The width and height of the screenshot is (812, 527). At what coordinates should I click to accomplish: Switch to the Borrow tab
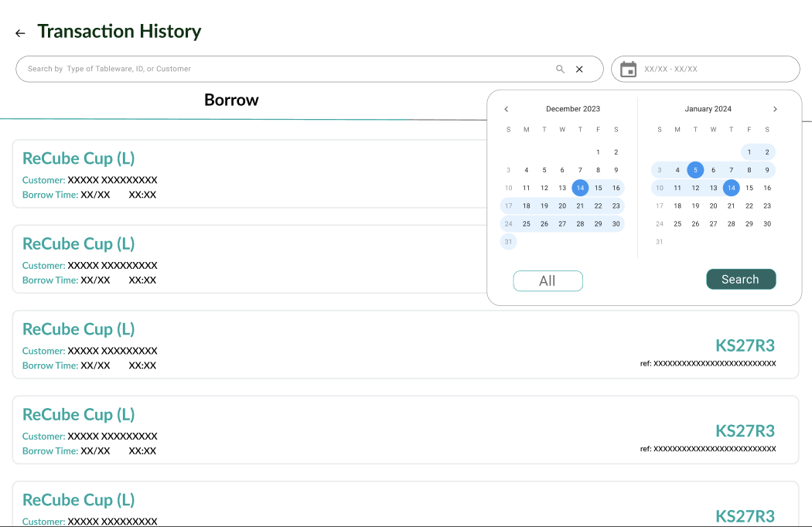tap(231, 100)
